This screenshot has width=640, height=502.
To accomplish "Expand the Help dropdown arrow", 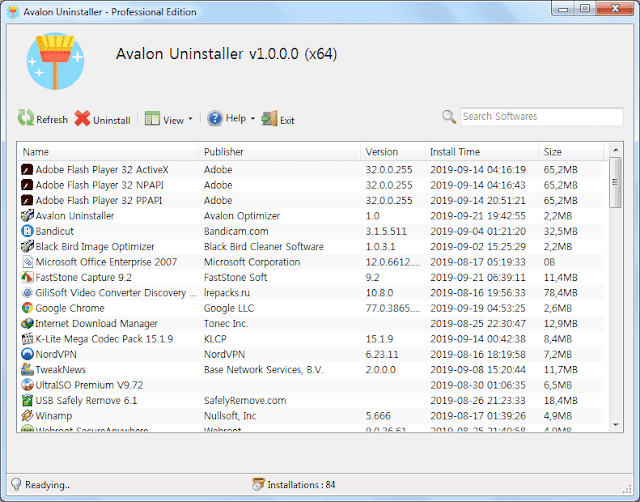I will pos(253,118).
